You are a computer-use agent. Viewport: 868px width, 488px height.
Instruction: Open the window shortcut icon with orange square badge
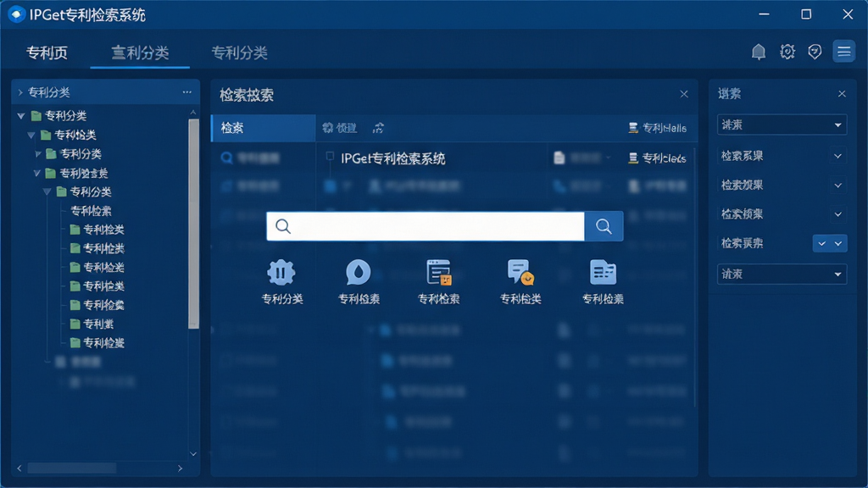[x=439, y=272]
